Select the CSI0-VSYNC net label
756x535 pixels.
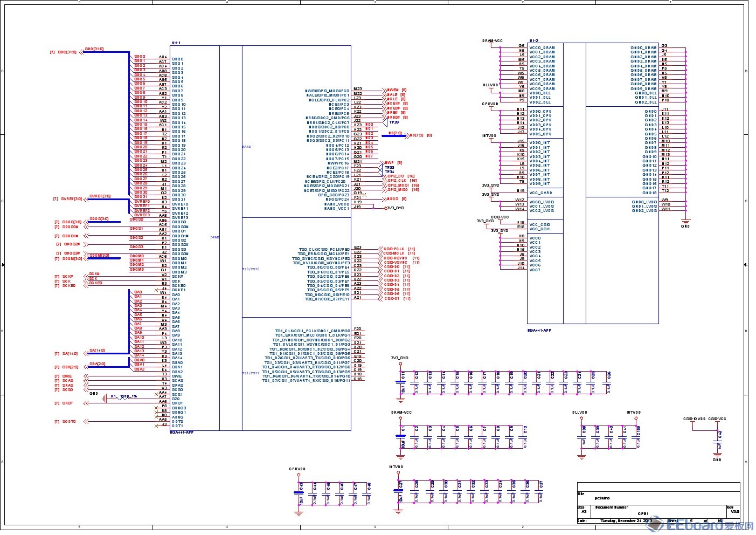(x=396, y=263)
